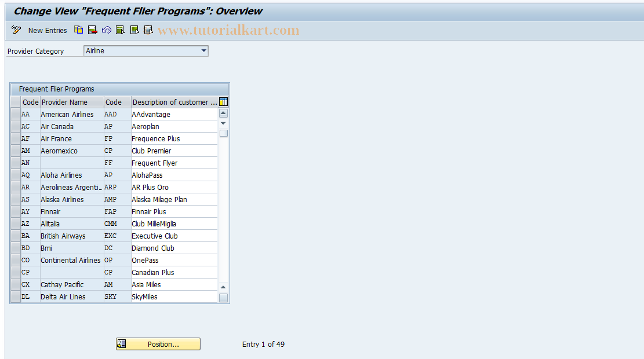Open the Provider Category dropdown
Image resolution: width=644 pixels, height=359 pixels.
coord(203,51)
